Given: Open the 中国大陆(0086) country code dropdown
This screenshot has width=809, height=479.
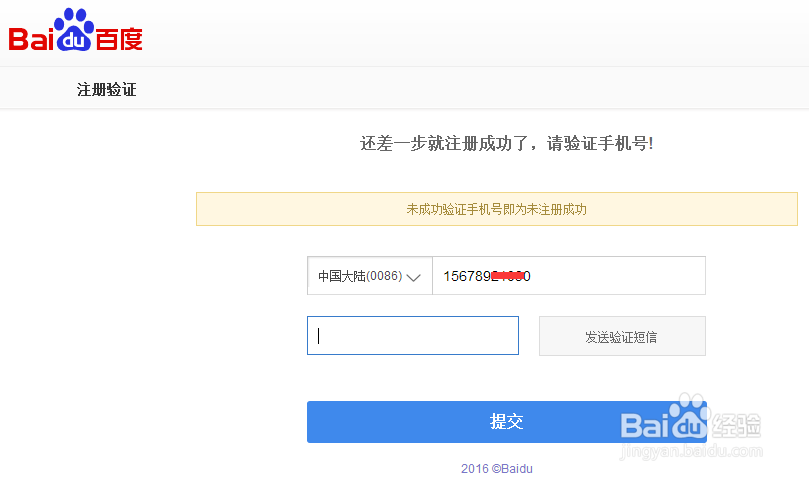Looking at the screenshot, I should click(369, 276).
